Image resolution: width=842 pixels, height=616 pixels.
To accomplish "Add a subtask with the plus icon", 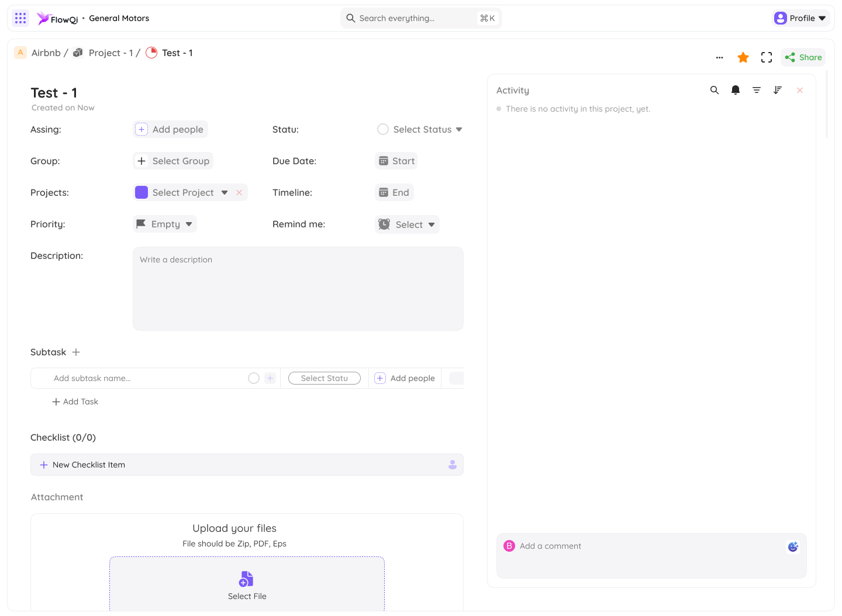I will click(x=76, y=352).
